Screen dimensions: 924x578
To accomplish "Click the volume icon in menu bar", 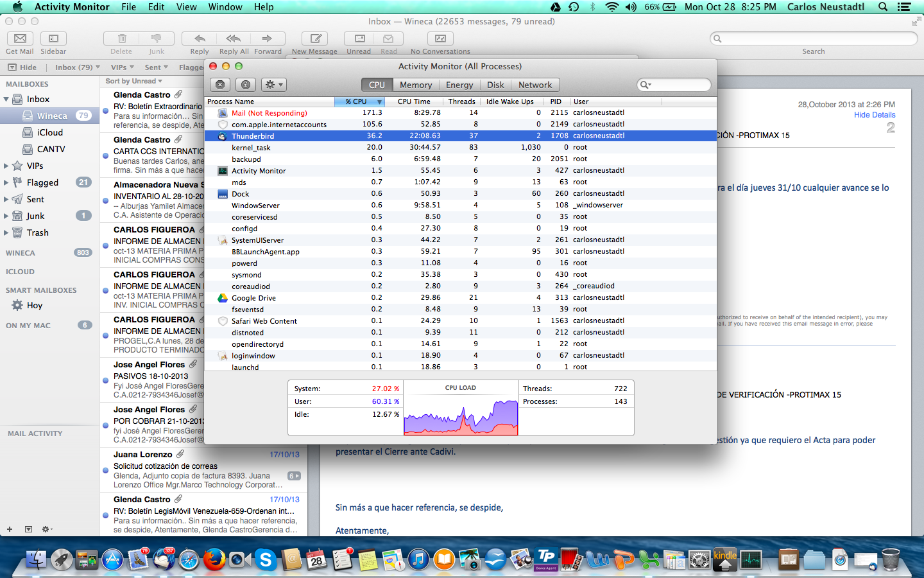I will [631, 7].
